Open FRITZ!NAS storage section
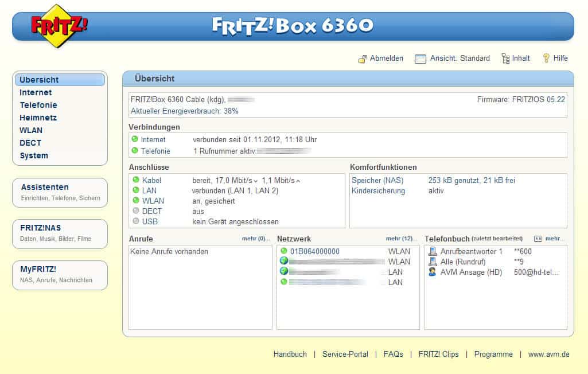 (x=60, y=233)
